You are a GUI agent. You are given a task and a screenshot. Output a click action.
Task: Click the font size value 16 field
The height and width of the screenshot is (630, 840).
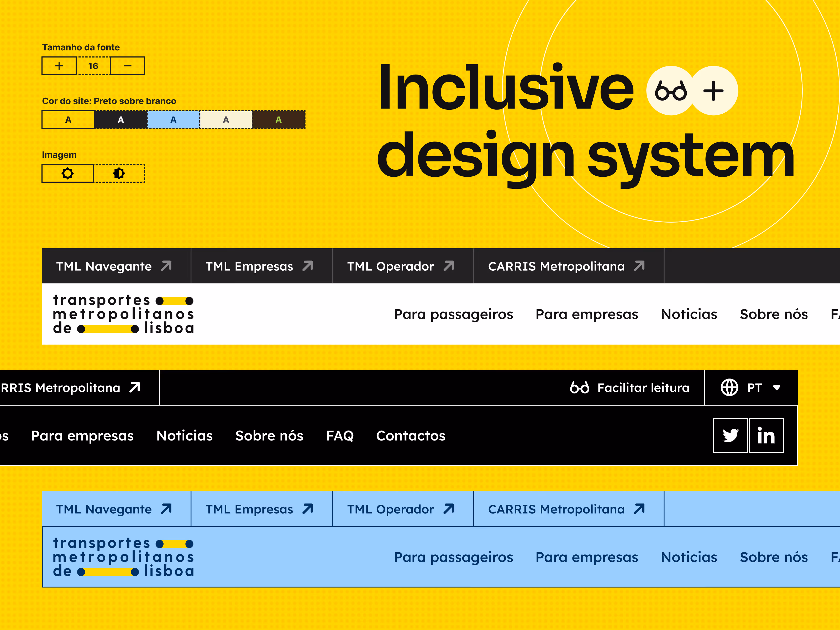[x=93, y=66]
